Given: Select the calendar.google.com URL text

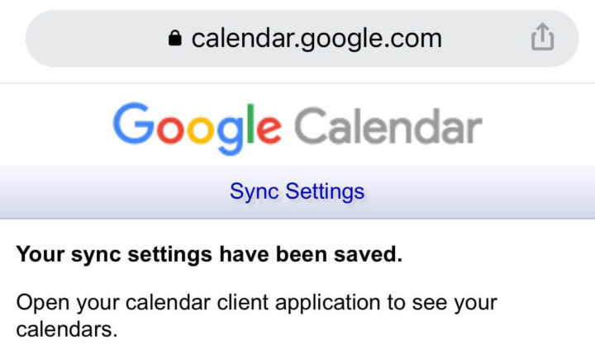Looking at the screenshot, I should click(317, 39).
